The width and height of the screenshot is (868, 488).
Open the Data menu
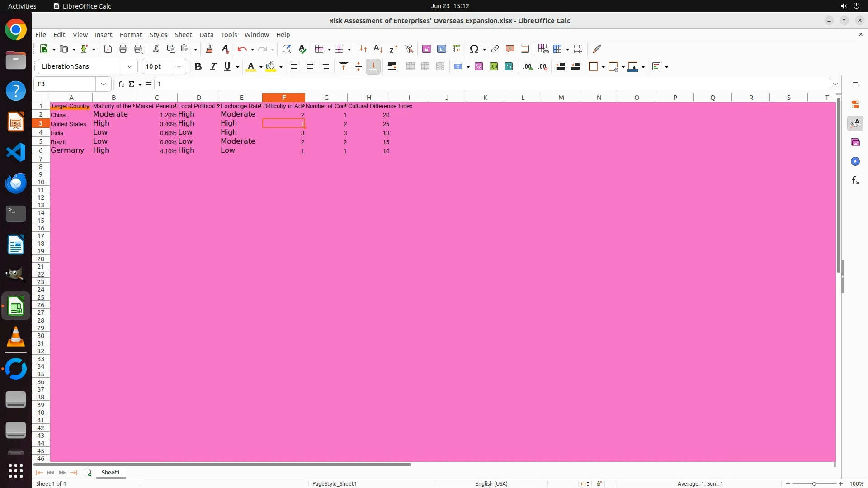[206, 35]
